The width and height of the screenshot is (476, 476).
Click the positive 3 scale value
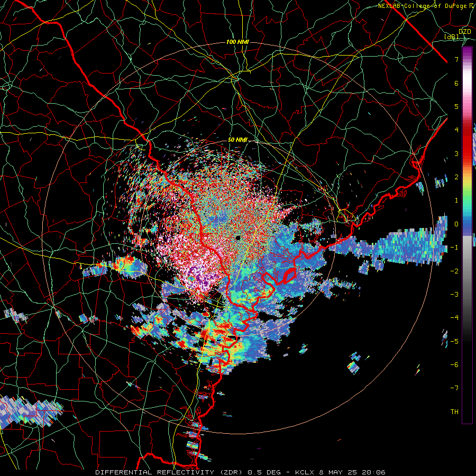click(x=456, y=153)
